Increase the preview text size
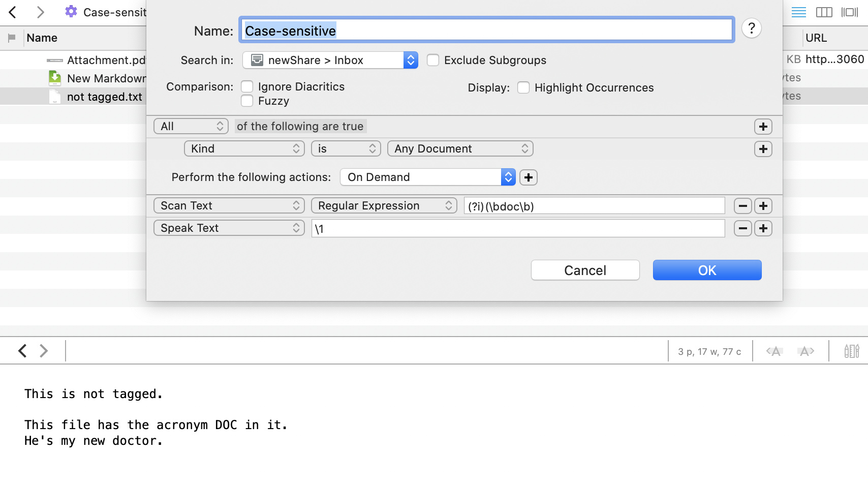 pos(805,351)
